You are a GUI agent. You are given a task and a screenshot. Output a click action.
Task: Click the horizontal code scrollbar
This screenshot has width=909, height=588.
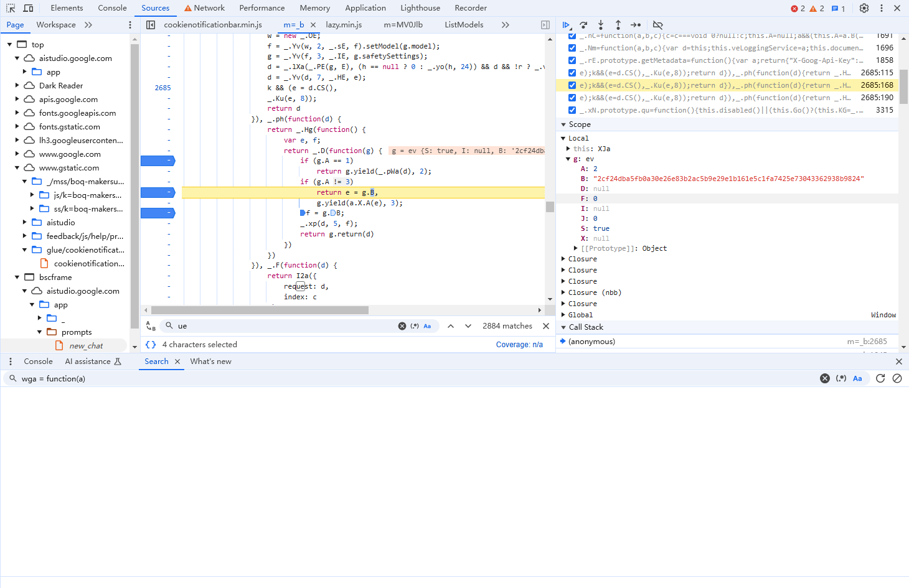(x=260, y=310)
